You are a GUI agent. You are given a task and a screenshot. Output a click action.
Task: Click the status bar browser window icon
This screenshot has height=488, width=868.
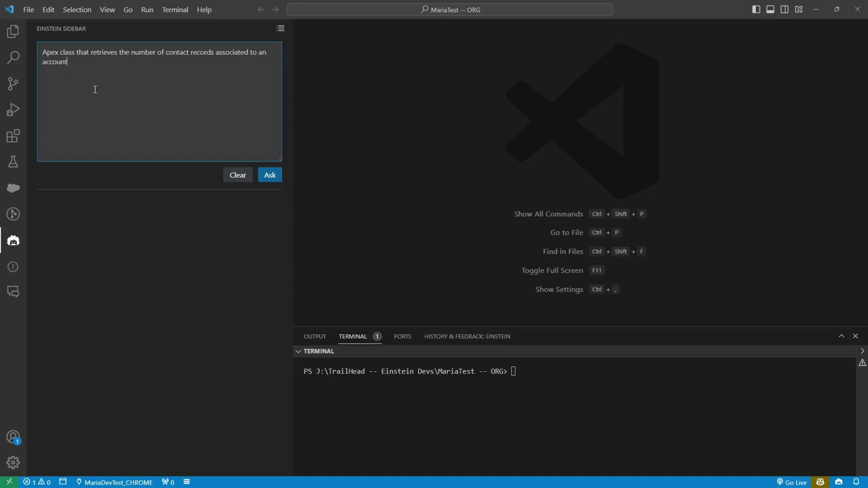tap(62, 482)
